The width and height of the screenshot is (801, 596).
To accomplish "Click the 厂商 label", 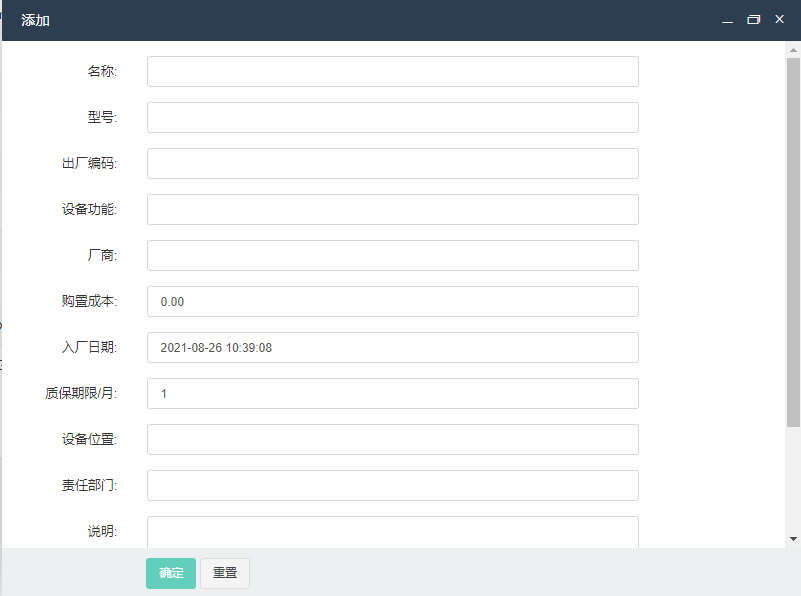I will pos(102,255).
